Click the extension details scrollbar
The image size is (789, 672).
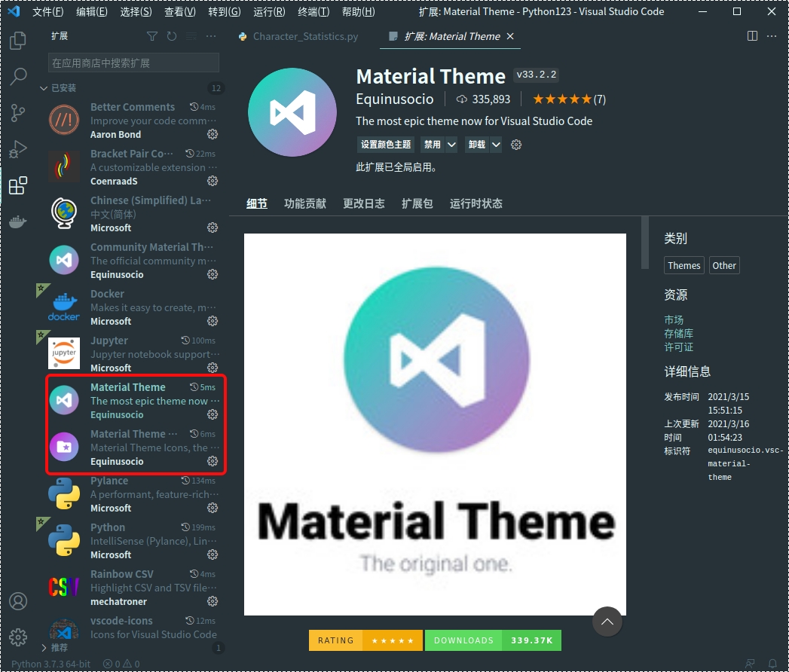645,243
